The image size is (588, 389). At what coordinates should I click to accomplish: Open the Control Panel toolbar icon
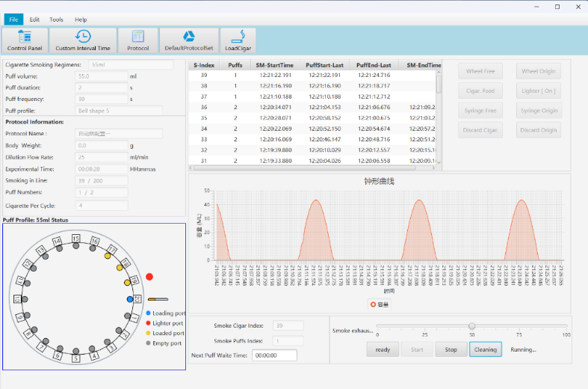[x=24, y=37]
